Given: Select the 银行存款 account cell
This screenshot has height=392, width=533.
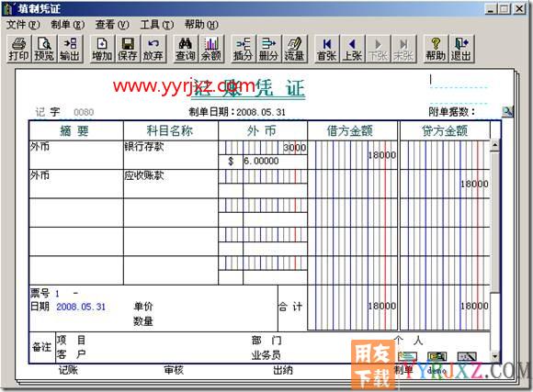Looking at the screenshot, I should tap(171, 155).
